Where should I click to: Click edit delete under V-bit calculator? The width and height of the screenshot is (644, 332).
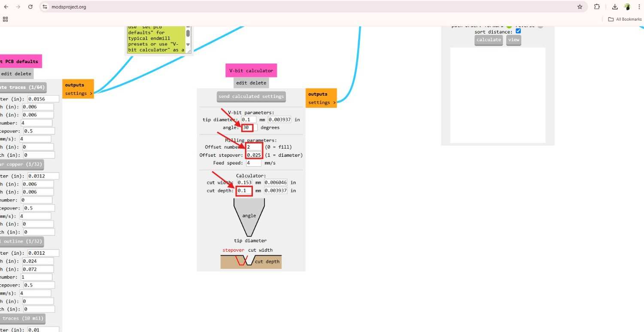click(x=251, y=83)
